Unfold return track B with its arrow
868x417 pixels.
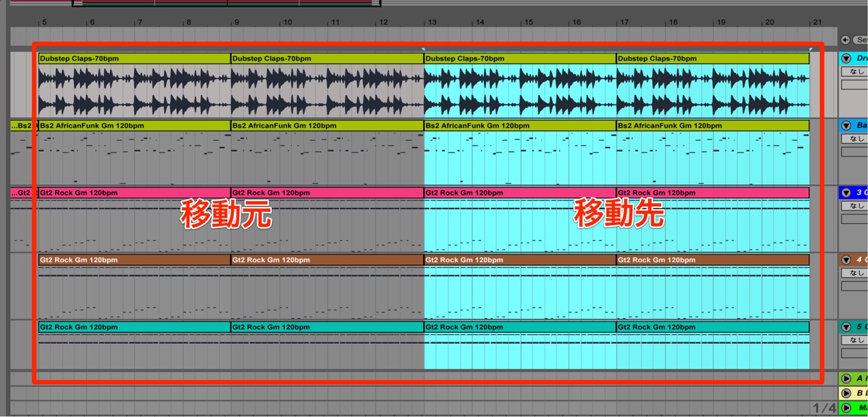[846, 393]
